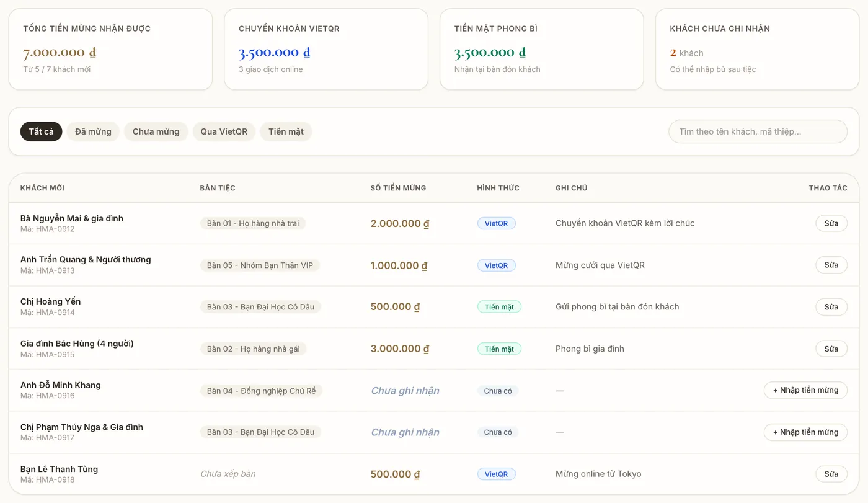Screen dimensions: 868x503
Task: Add gift money for Anh Đỗ Minh Khang
Action: click(805, 390)
